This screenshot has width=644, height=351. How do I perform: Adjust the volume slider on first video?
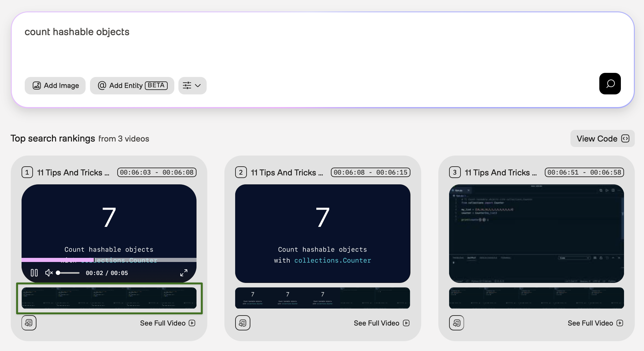(68, 273)
